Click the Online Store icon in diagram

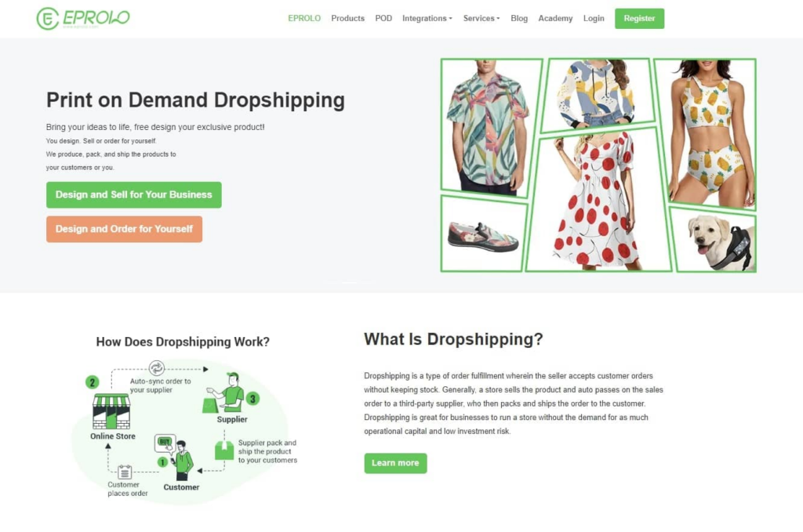tap(111, 411)
